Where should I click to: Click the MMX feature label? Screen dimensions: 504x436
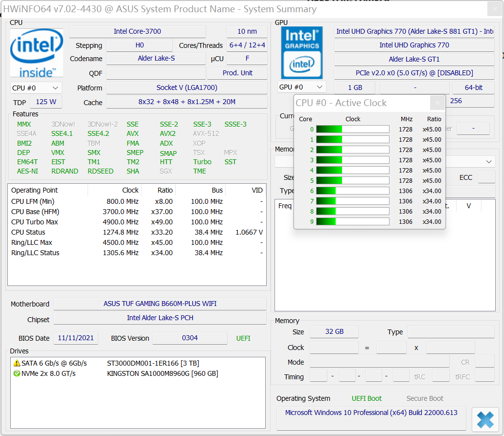pyautogui.click(x=24, y=124)
